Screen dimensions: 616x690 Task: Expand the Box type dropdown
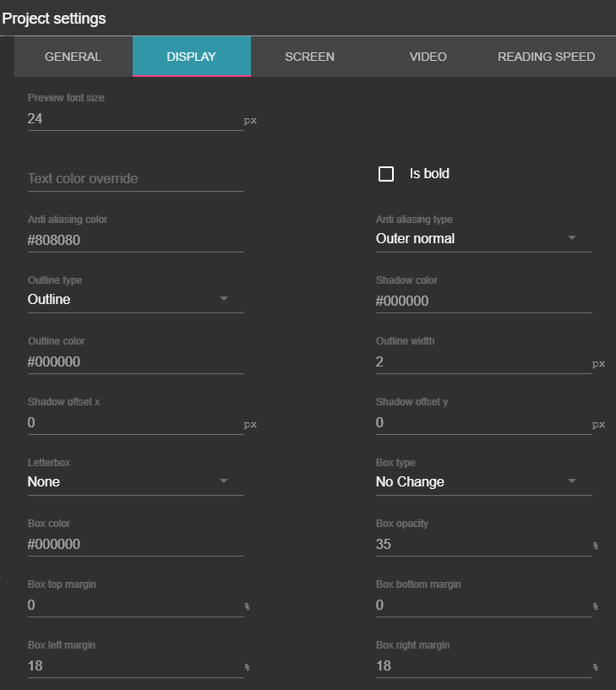click(x=483, y=482)
